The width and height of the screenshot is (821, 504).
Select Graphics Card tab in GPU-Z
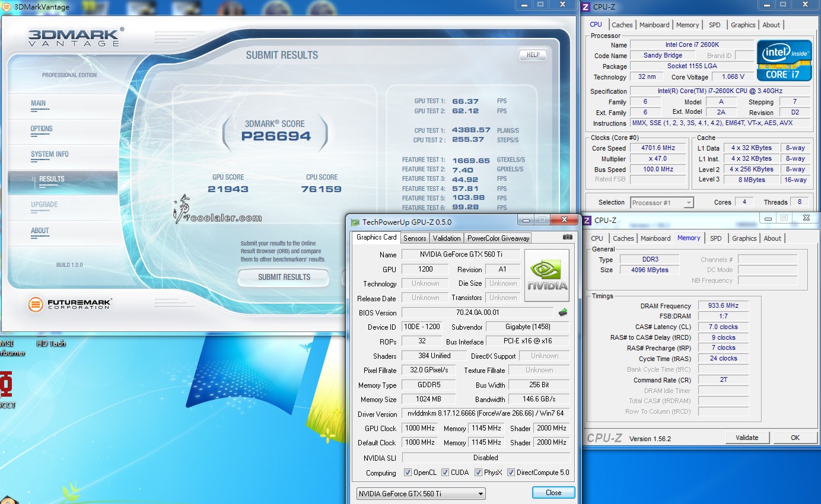[x=376, y=237]
